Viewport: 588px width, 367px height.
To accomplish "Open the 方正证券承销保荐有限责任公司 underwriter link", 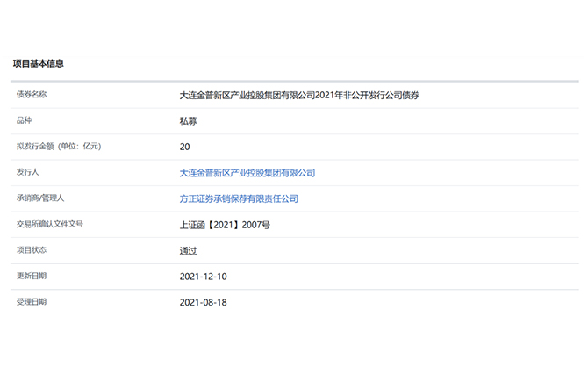I will (x=239, y=199).
